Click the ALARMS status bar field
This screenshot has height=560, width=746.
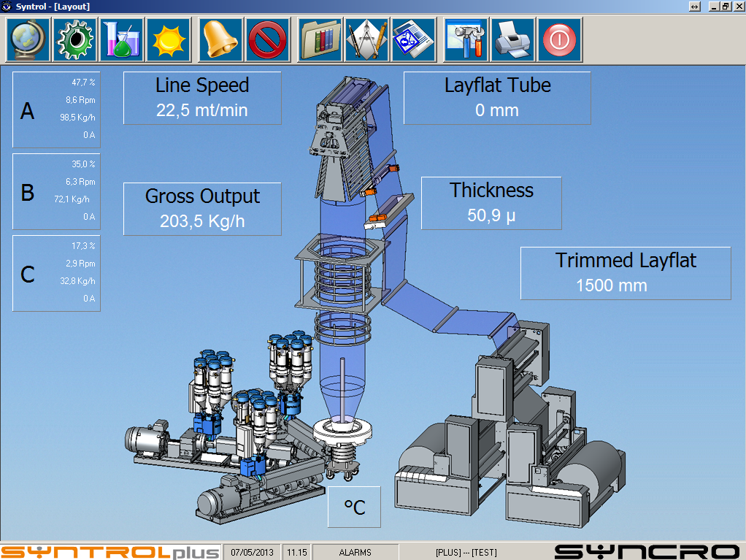pos(355,552)
